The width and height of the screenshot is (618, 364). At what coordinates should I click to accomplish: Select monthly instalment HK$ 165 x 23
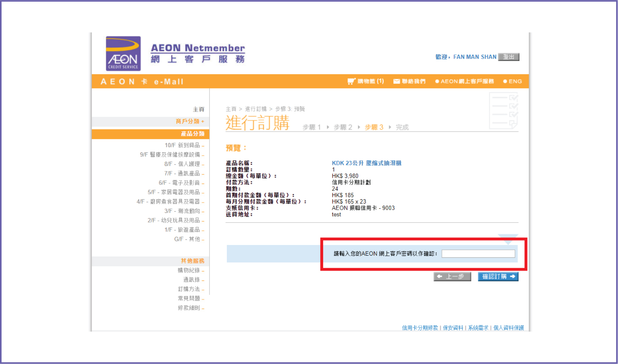tap(349, 202)
